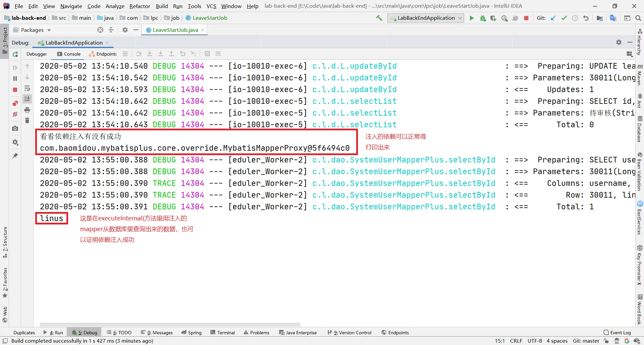Open debug layout settings icon at right

point(629,54)
